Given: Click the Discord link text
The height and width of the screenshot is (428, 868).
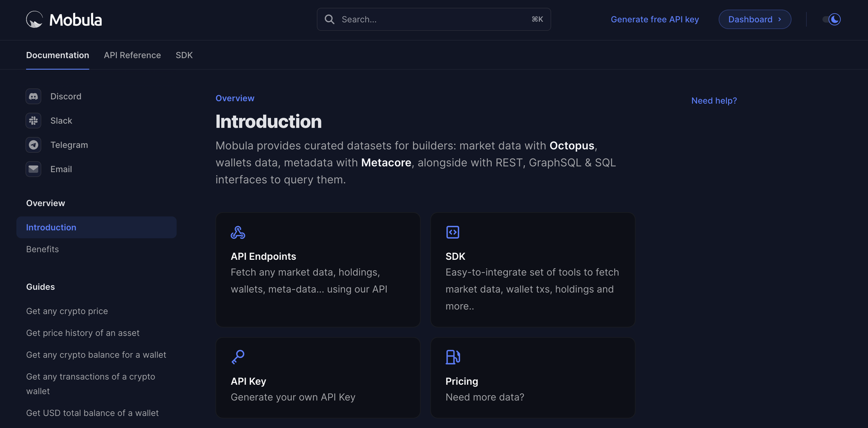Looking at the screenshot, I should pyautogui.click(x=66, y=96).
